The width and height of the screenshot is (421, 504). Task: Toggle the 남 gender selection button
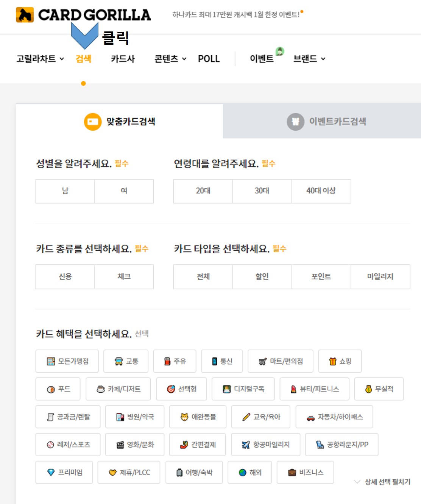click(65, 191)
